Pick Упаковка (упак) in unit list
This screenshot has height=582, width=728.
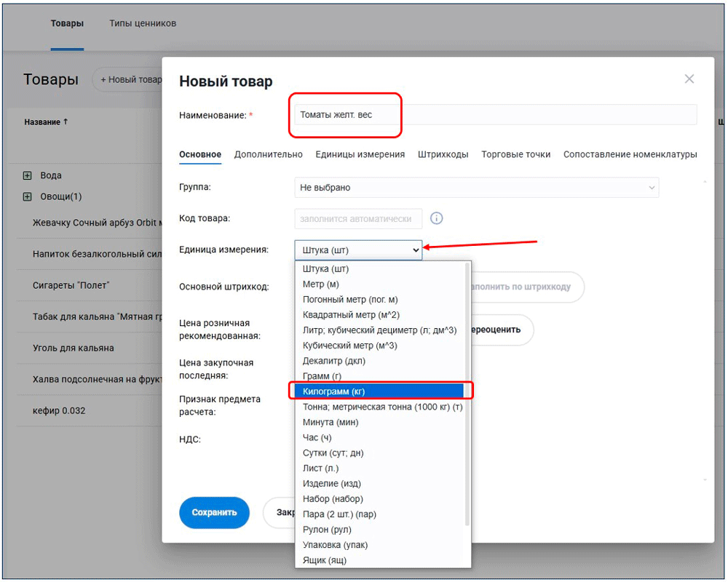pyautogui.click(x=335, y=545)
